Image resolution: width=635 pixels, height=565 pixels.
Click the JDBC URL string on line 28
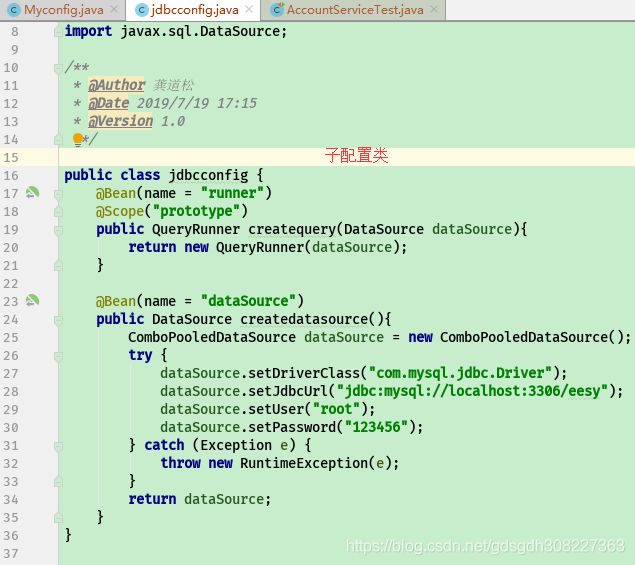tap(473, 391)
